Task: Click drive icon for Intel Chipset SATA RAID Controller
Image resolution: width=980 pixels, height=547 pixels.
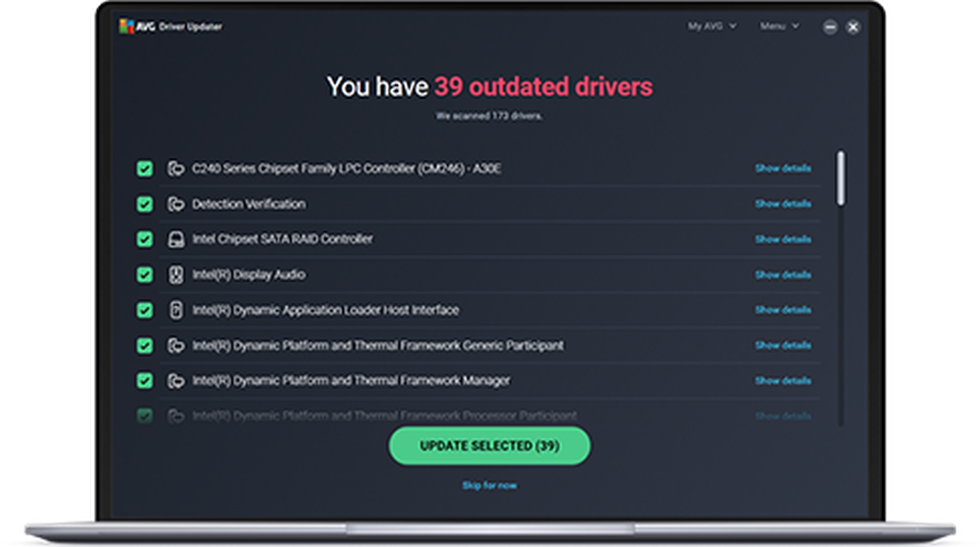Action: click(176, 239)
